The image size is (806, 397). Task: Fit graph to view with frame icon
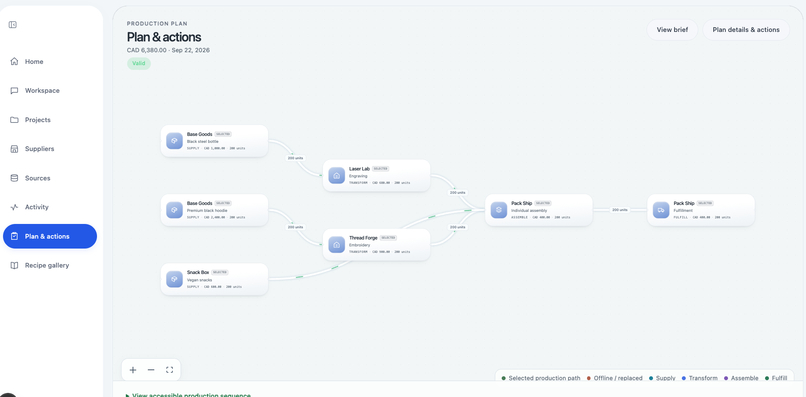[x=170, y=370]
